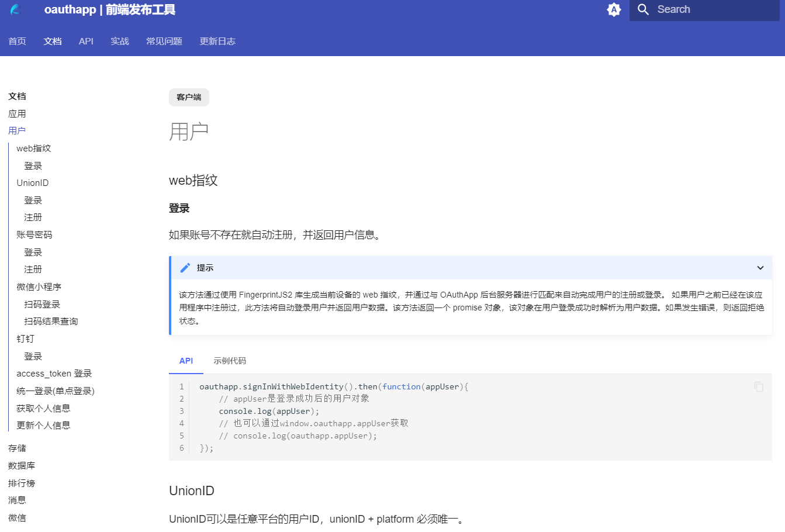Image resolution: width=785 pixels, height=532 pixels.
Task: Go to 钉钉 sidebar section
Action: (x=25, y=338)
